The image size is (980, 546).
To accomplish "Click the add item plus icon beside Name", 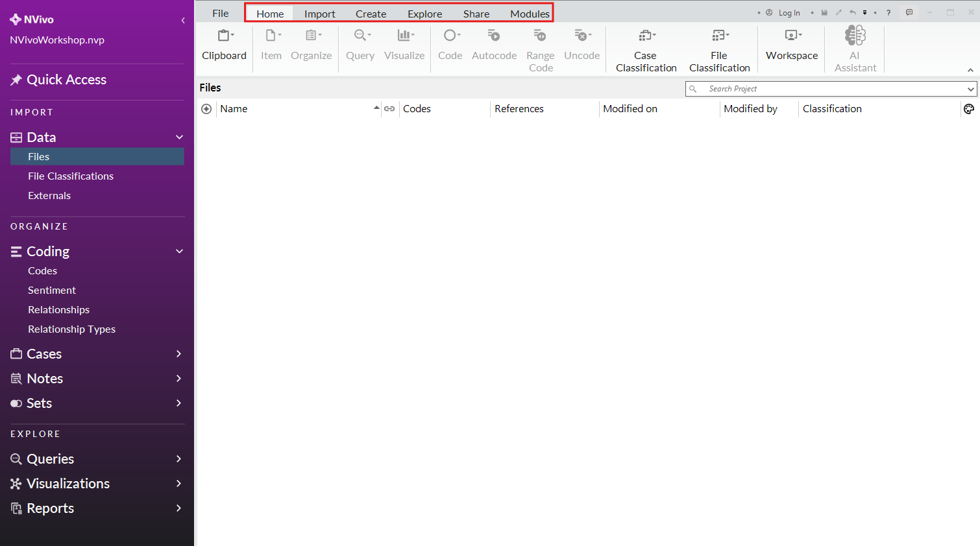I will coord(206,109).
